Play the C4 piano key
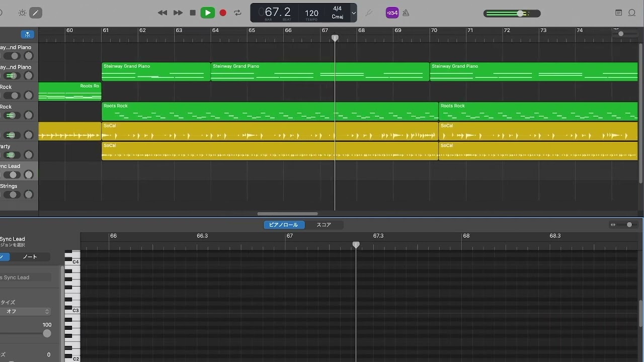Screen dimensions: 644x362 click(72, 262)
